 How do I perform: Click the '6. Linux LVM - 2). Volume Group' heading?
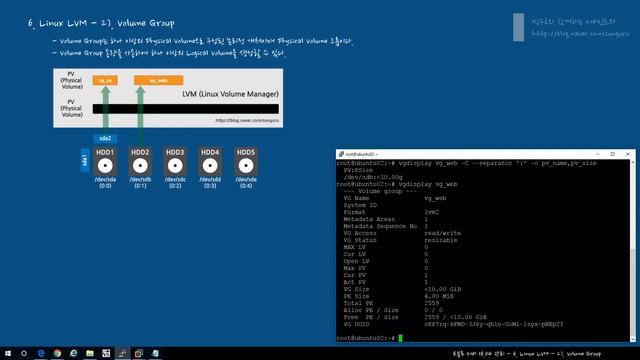point(101,23)
